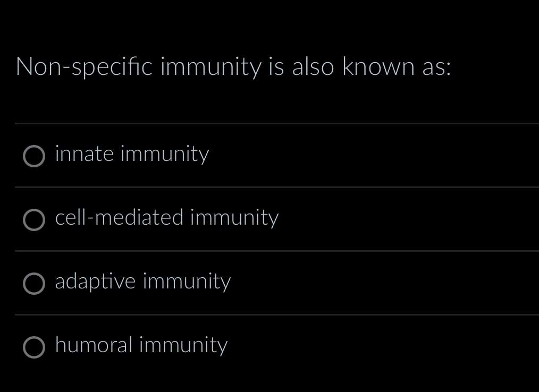Choose innate immunity as your answer
This screenshot has height=392, width=539.
click(x=132, y=155)
